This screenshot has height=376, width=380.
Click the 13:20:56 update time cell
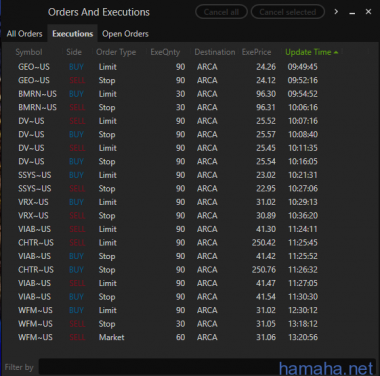(303, 337)
